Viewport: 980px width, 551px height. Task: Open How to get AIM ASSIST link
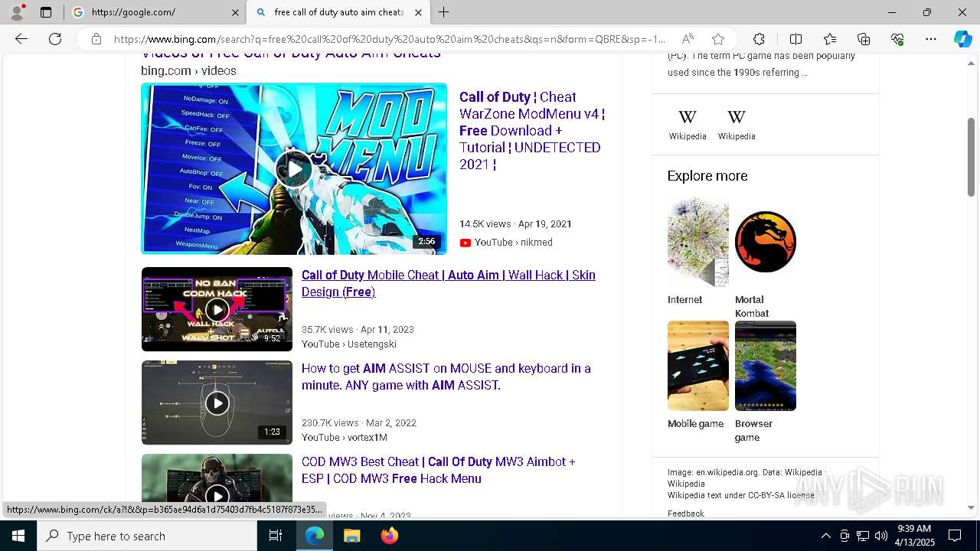click(446, 377)
